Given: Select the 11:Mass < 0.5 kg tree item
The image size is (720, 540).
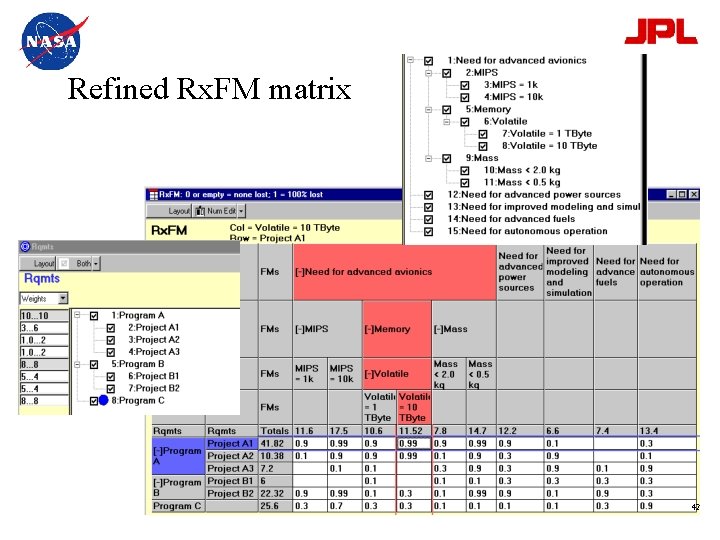Looking at the screenshot, I should [522, 182].
